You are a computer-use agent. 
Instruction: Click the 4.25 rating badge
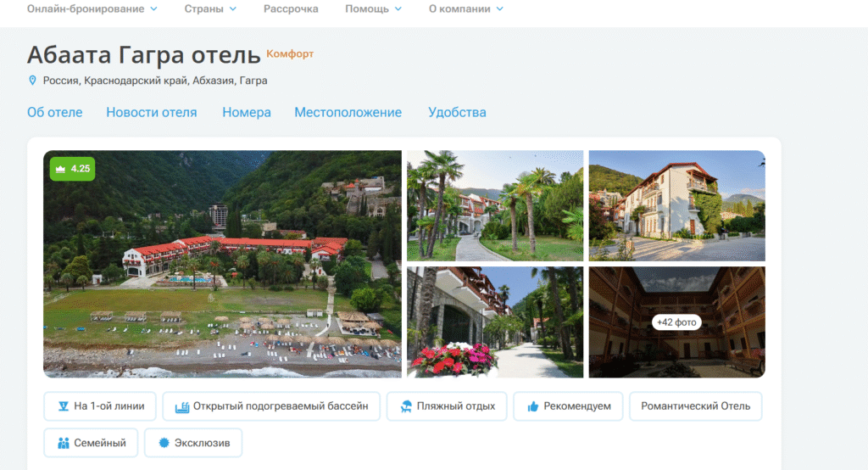pos(73,169)
